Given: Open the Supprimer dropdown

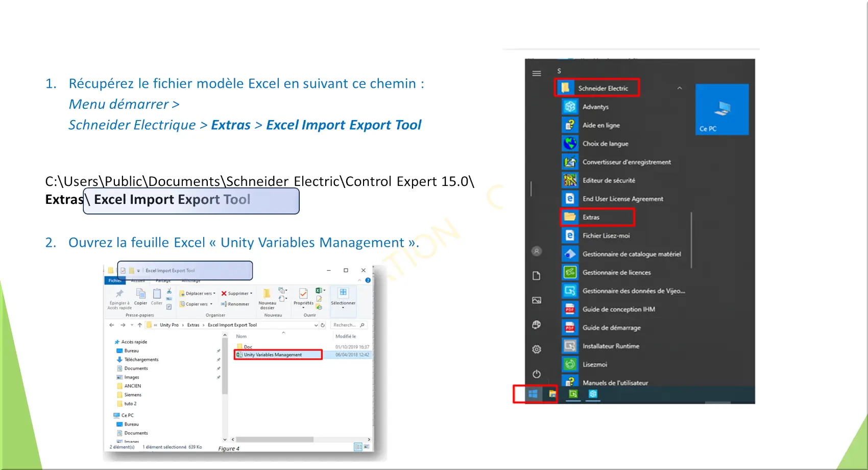Looking at the screenshot, I should pos(237,294).
